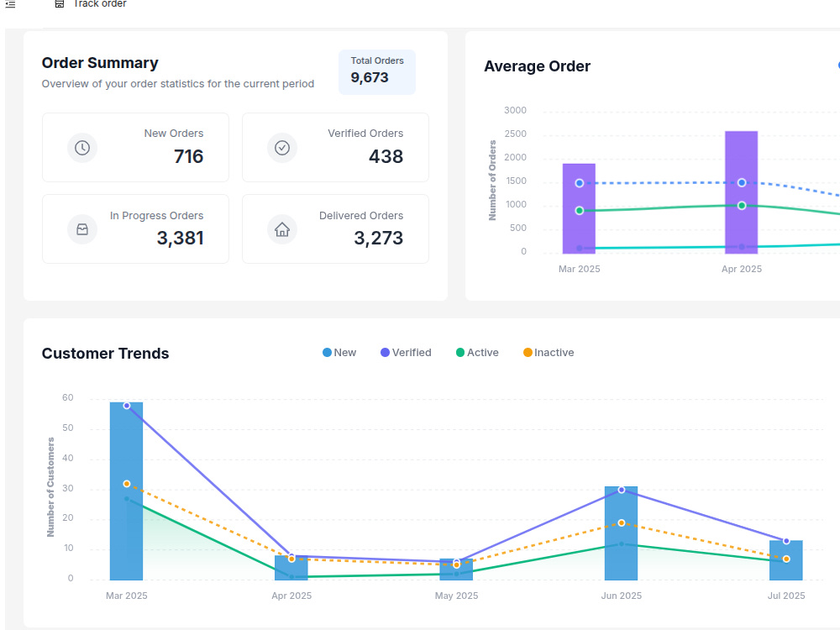
Task: Click the Number of Orders axis title
Action: point(492,181)
